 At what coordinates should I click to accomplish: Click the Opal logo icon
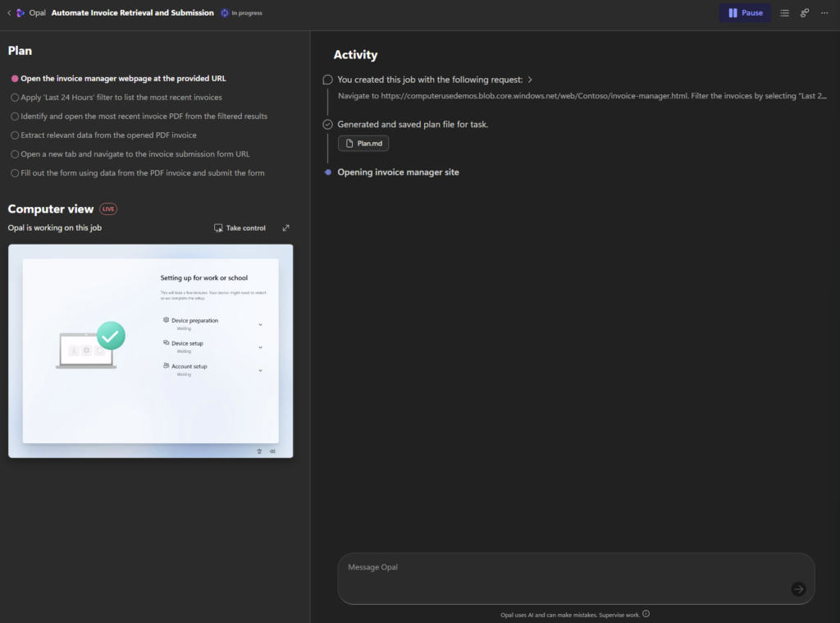(21, 13)
